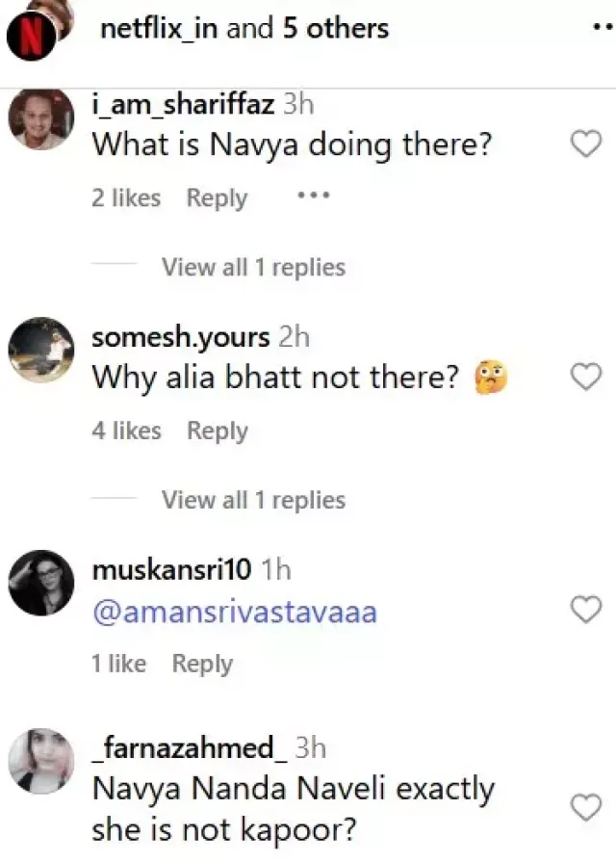Expand replies under i_am_shariffaz's comment
This screenshot has height=862, width=616.
253,268
